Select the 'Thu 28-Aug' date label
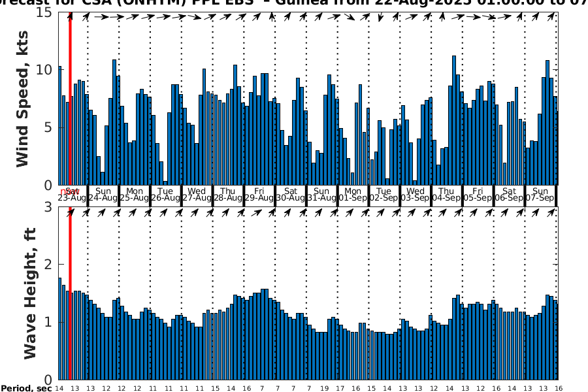The height and width of the screenshot is (392, 588). (228, 194)
